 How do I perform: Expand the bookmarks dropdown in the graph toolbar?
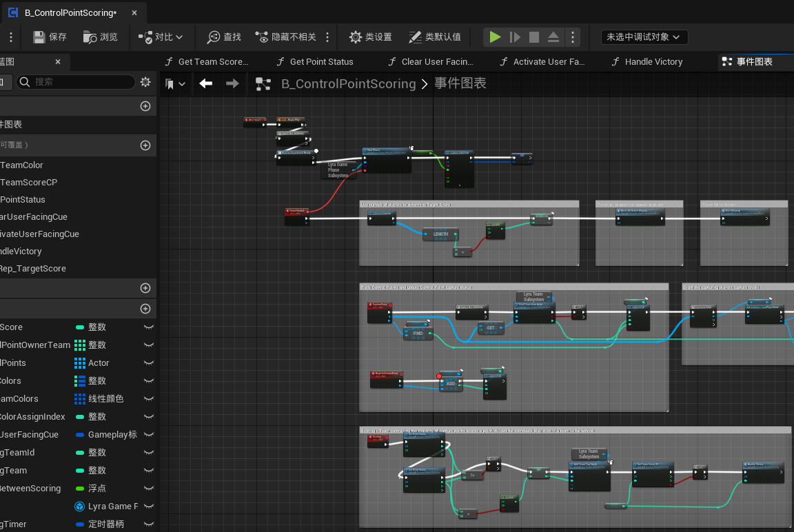pyautogui.click(x=175, y=84)
